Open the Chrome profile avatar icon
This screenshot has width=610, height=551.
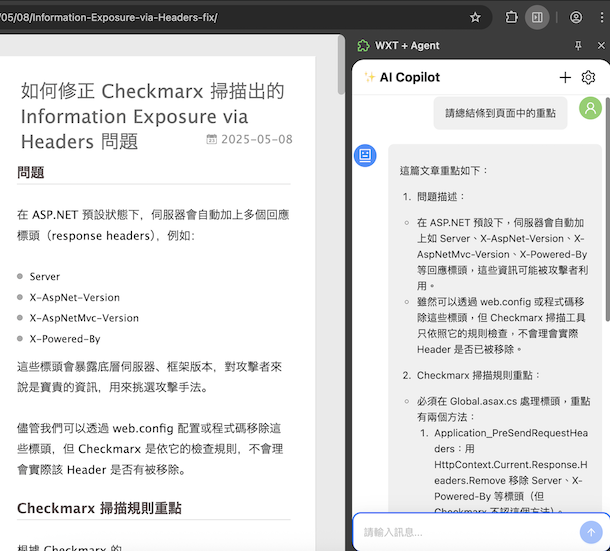(x=576, y=18)
